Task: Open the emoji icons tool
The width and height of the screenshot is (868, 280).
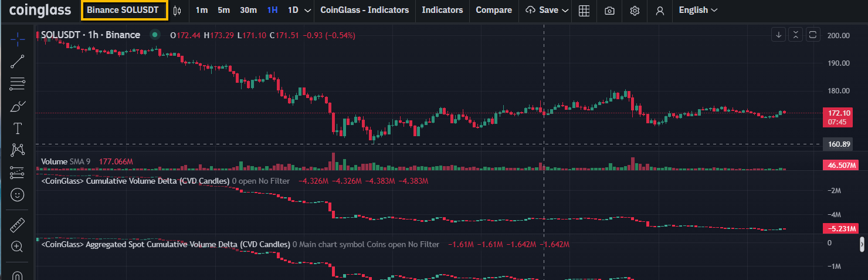Action: pos(18,194)
